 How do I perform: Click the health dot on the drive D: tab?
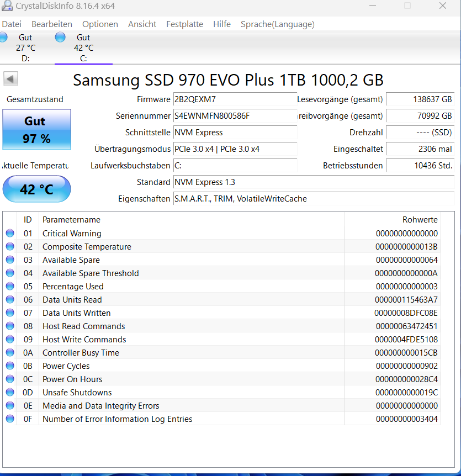3,36
